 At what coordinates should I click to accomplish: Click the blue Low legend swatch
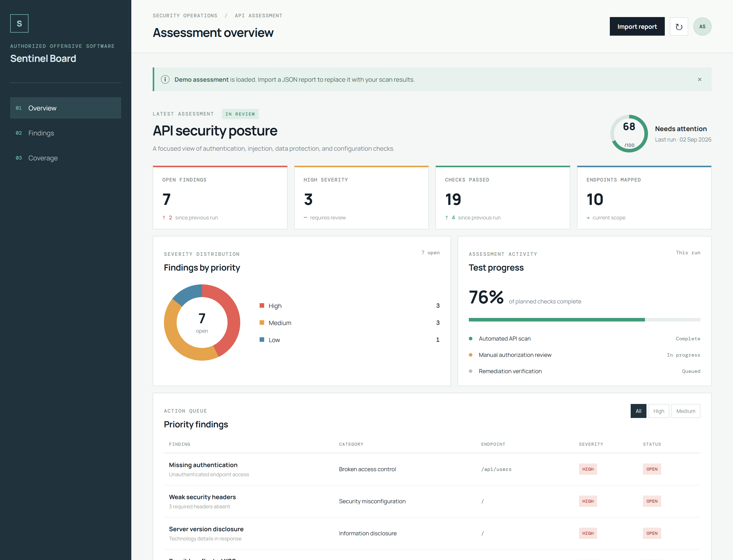click(x=262, y=340)
